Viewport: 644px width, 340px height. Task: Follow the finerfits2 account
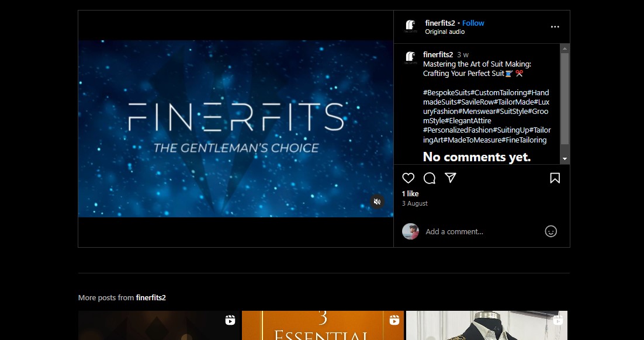tap(473, 23)
